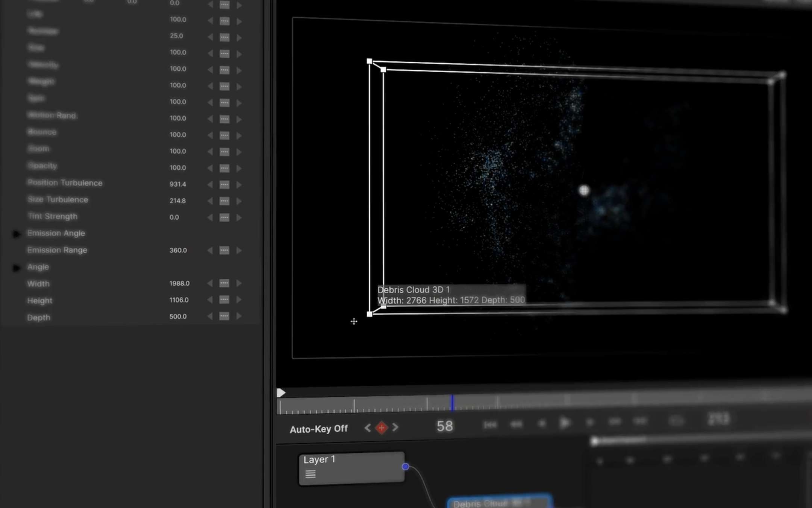Click the current frame number 58
The height and width of the screenshot is (508, 812).
445,426
